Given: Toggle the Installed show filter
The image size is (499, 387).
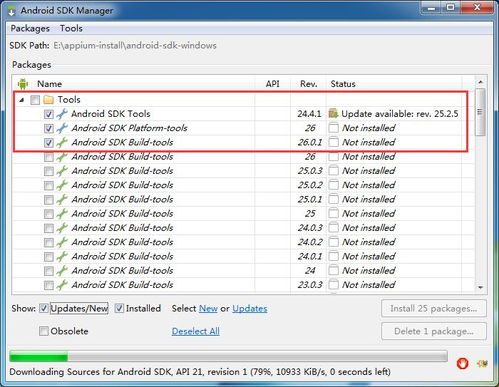Looking at the screenshot, I should [119, 308].
